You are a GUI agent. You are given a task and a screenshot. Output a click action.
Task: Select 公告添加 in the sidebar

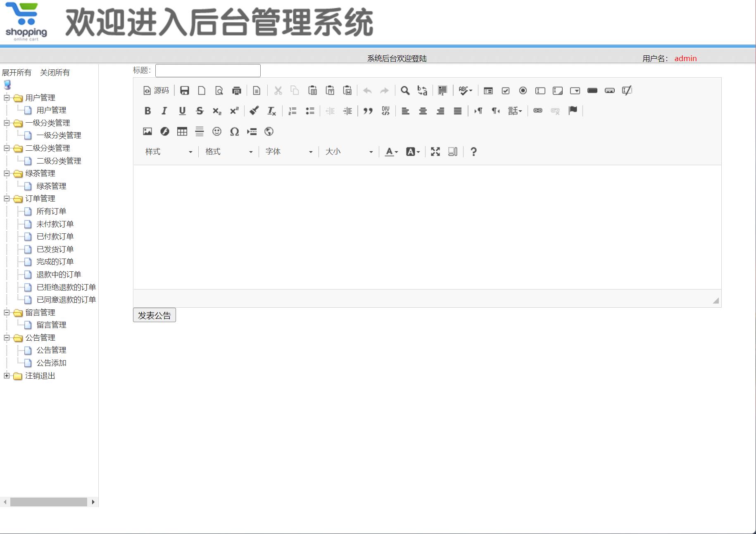[51, 363]
